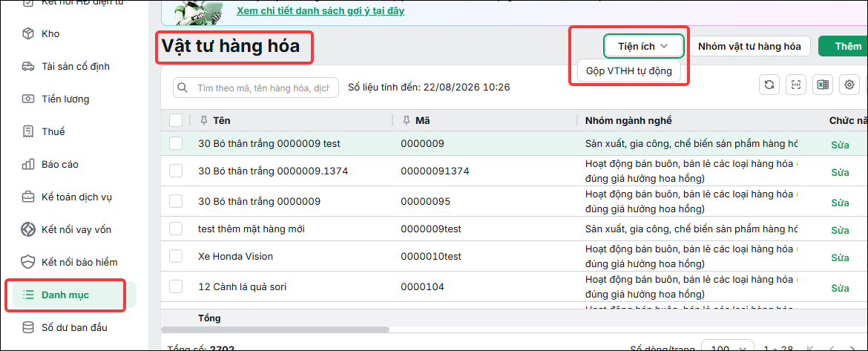The height and width of the screenshot is (351, 868).
Task: Expand the Tiện ích dropdown
Action: tap(644, 47)
